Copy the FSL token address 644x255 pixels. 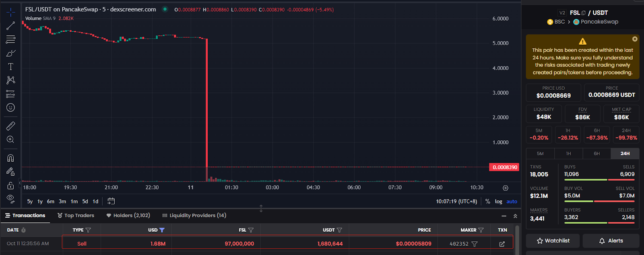coord(584,13)
